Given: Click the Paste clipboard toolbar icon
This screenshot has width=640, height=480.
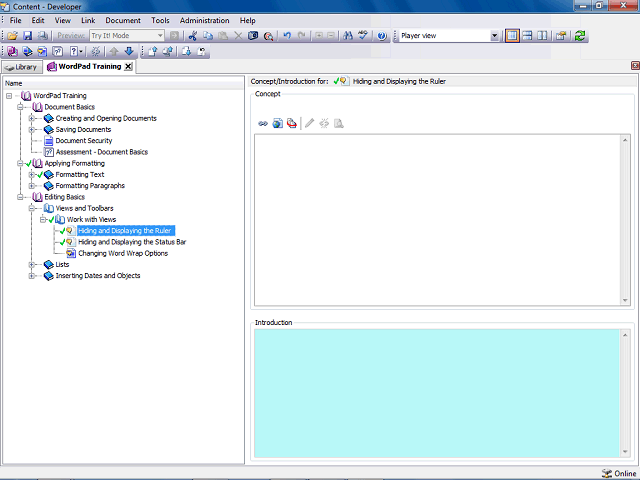Looking at the screenshot, I should [223, 36].
